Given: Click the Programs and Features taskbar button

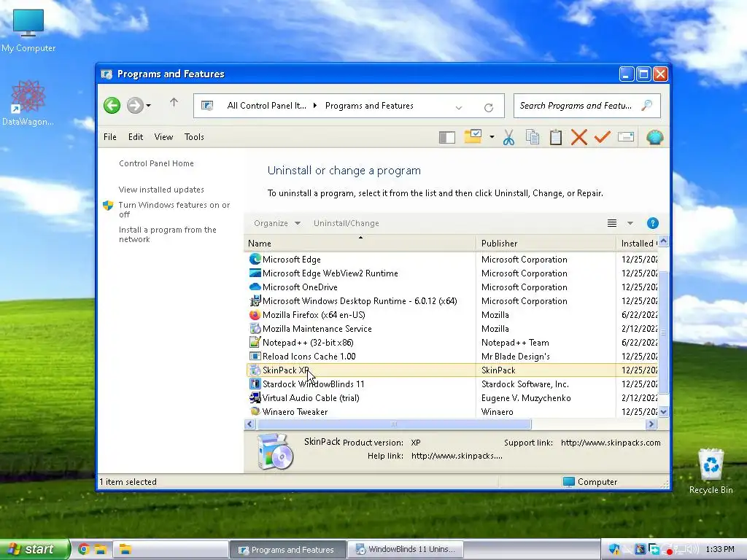Looking at the screenshot, I should (287, 550).
